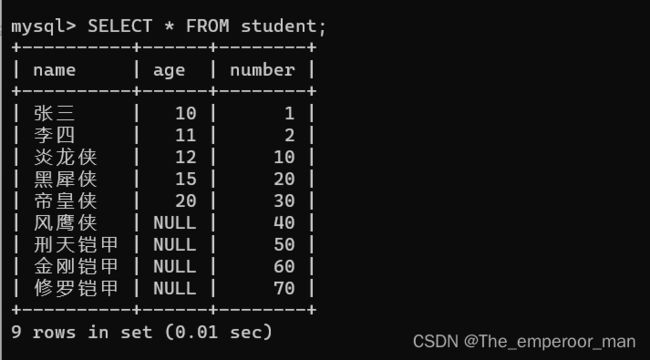
Task: Click the number value 30
Action: 284,201
